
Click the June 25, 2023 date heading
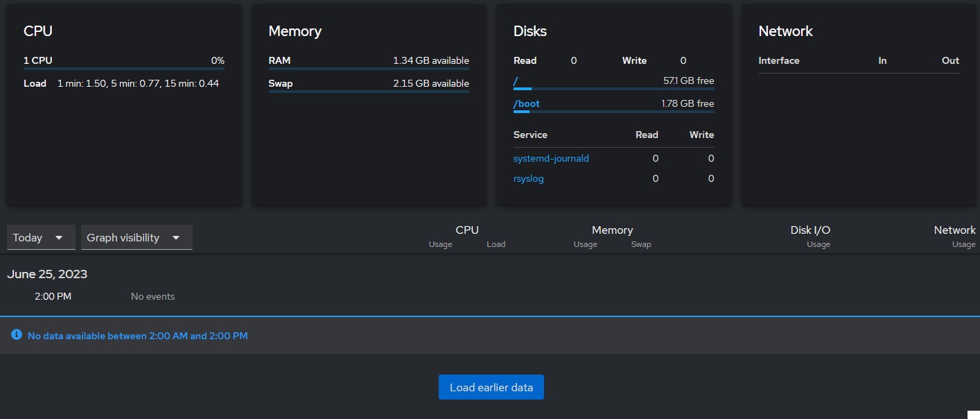coord(47,274)
